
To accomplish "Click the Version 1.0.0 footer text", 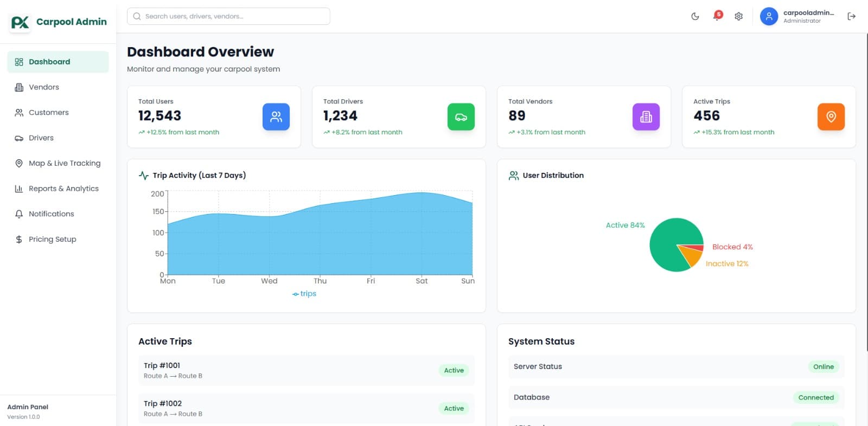I will pos(23,417).
